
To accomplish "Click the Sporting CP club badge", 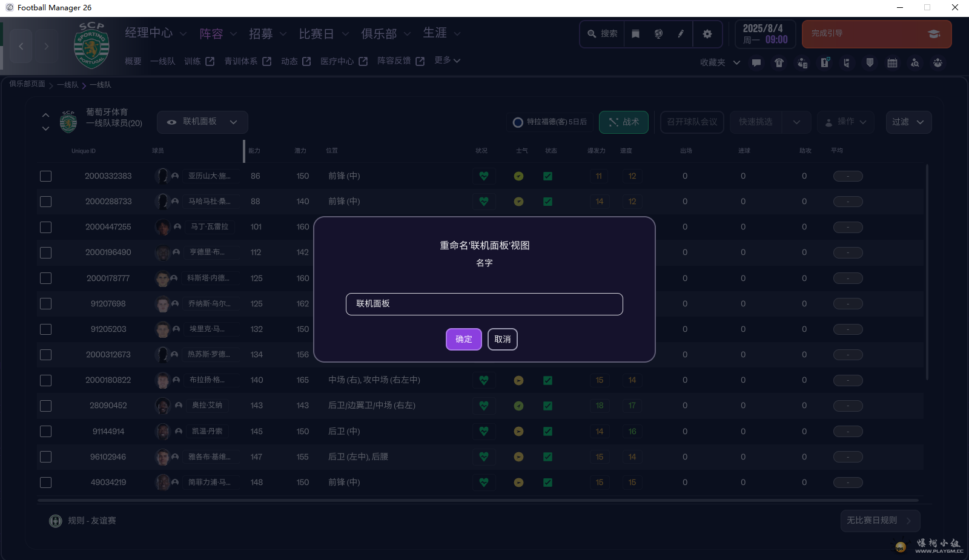I will pyautogui.click(x=91, y=46).
